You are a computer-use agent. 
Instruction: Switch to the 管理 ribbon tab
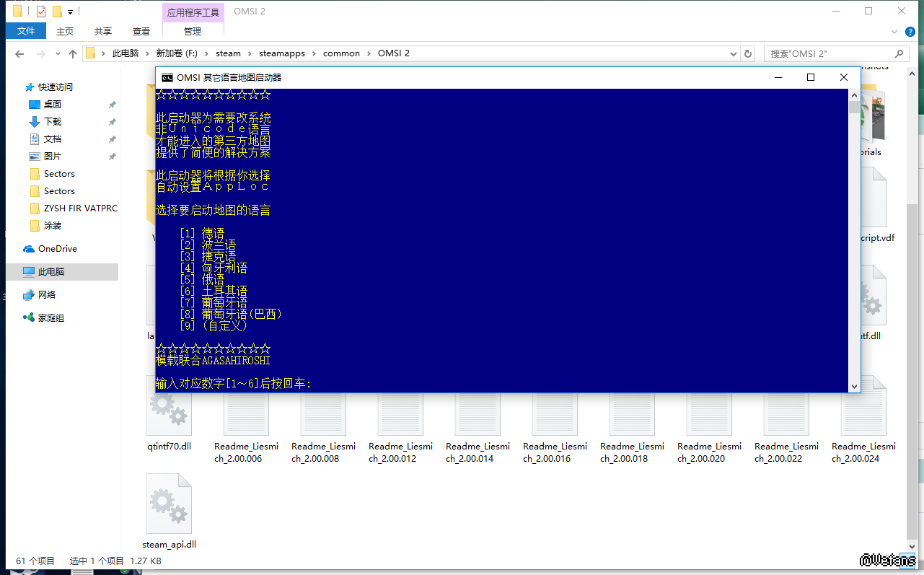coord(192,31)
